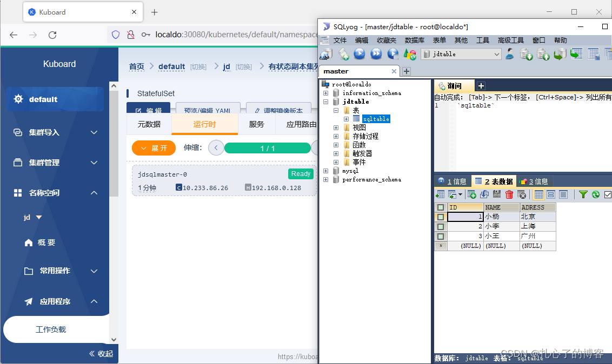This screenshot has height=364, width=612.
Task: Click the green 1 / 1 replica progress bar
Action: 267,147
